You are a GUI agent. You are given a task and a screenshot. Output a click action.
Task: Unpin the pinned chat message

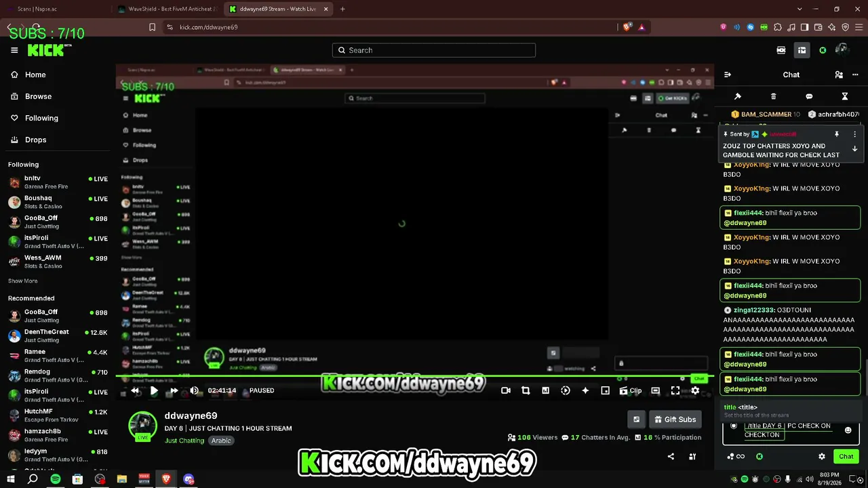click(837, 134)
